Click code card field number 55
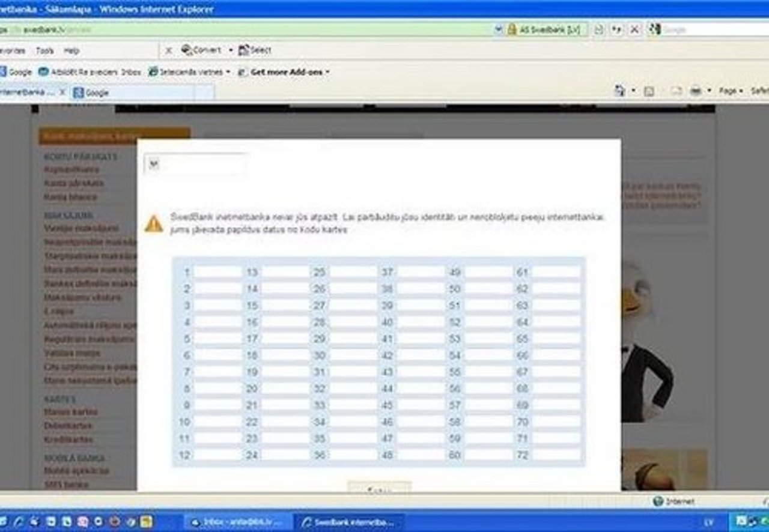The image size is (769, 532). 488,372
